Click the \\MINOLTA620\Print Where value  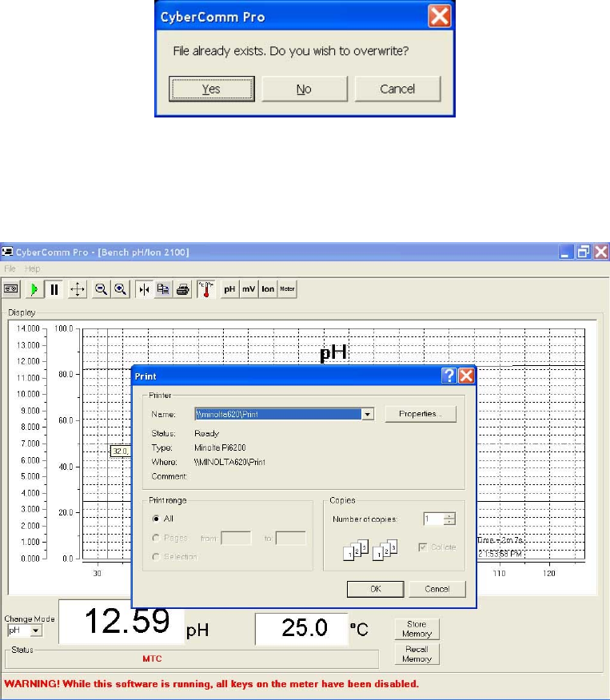coord(229,462)
